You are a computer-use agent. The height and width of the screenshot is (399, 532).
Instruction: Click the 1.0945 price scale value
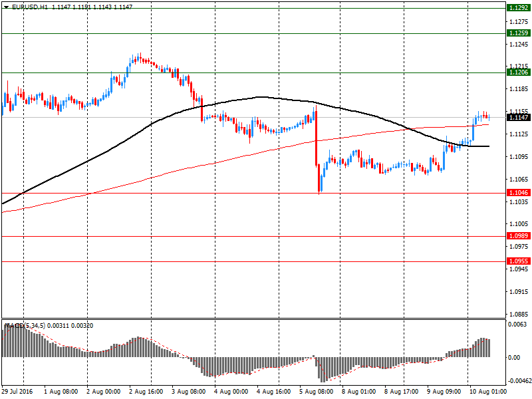tap(519, 269)
